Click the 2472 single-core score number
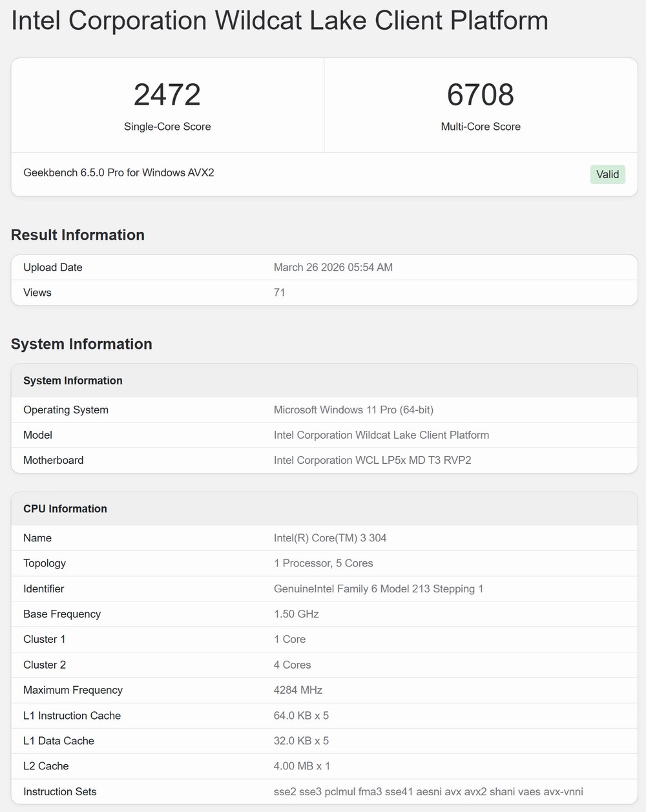The height and width of the screenshot is (812, 646). (x=167, y=95)
